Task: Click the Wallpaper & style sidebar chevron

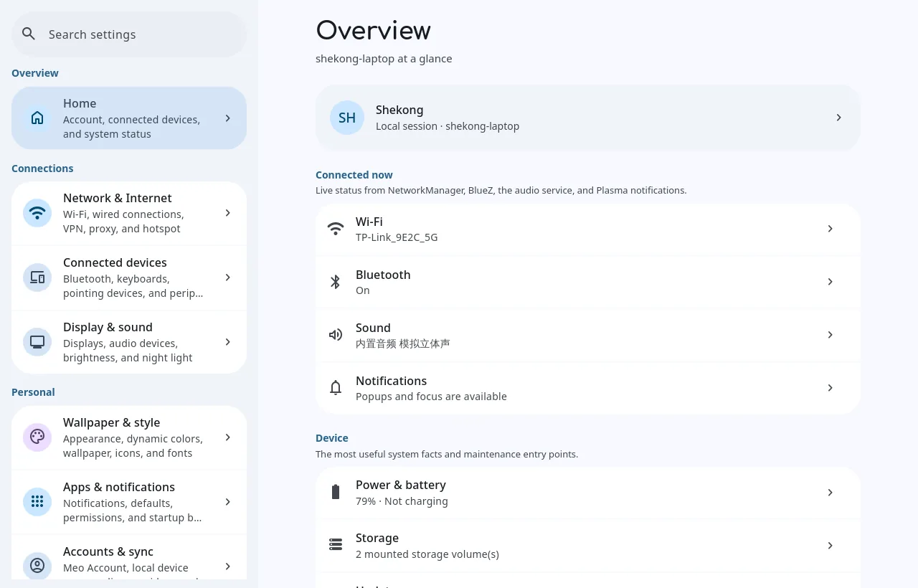Action: click(227, 437)
